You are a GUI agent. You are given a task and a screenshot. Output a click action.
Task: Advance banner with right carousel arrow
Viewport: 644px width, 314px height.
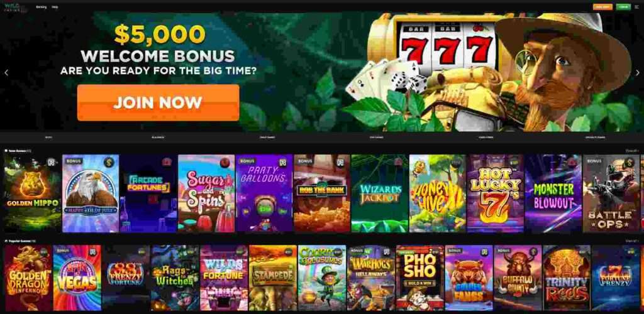click(638, 73)
